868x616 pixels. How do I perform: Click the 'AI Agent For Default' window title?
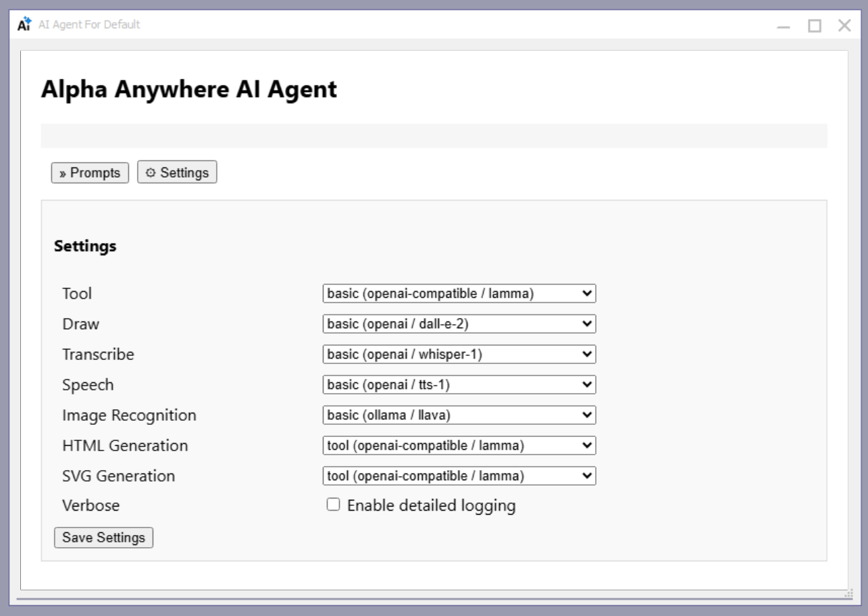tap(89, 25)
